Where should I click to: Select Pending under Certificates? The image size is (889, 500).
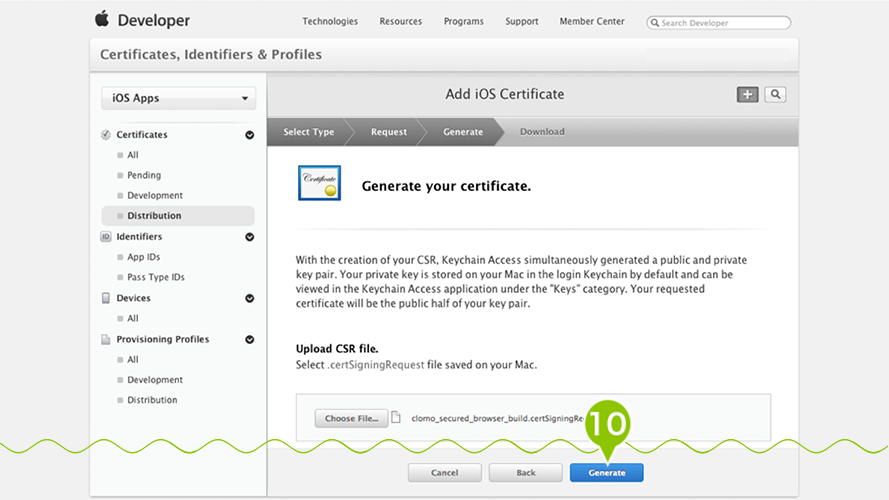(144, 175)
